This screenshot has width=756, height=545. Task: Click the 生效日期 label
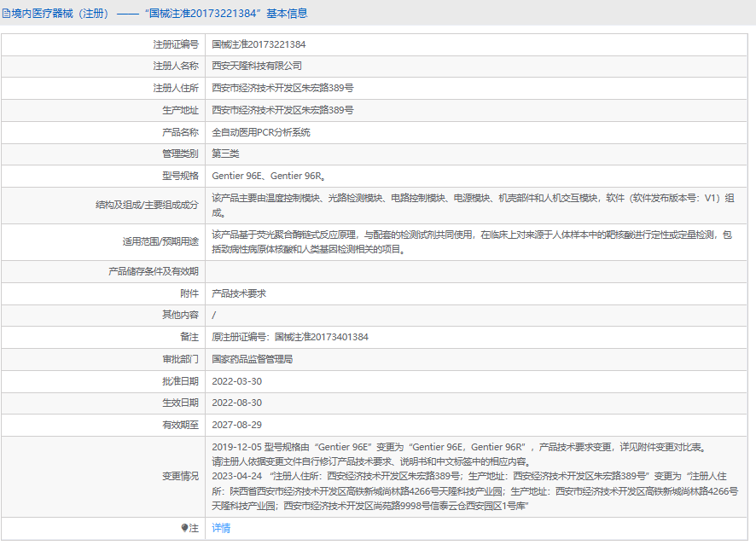point(180,403)
